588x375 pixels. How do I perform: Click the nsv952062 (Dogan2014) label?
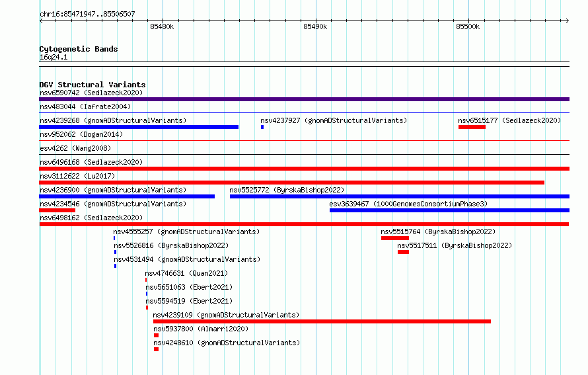tap(81, 134)
